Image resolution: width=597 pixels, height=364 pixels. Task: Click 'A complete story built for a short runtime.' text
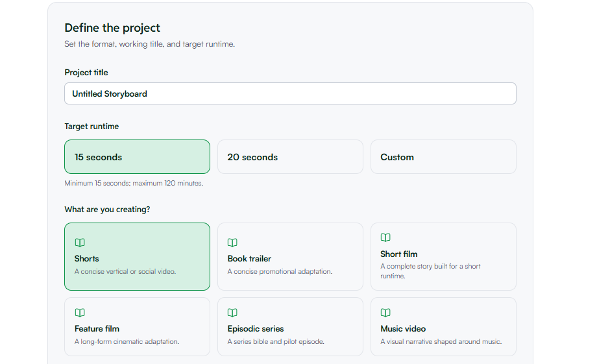[431, 271]
